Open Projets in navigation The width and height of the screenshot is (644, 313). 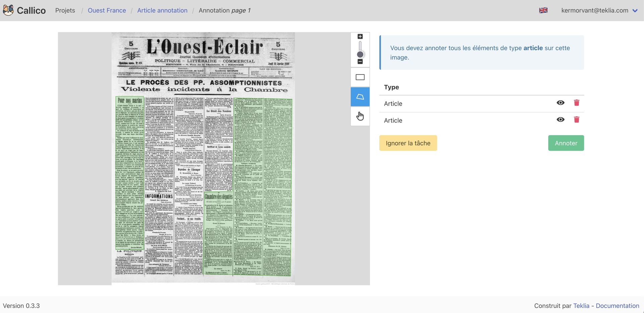pos(65,10)
